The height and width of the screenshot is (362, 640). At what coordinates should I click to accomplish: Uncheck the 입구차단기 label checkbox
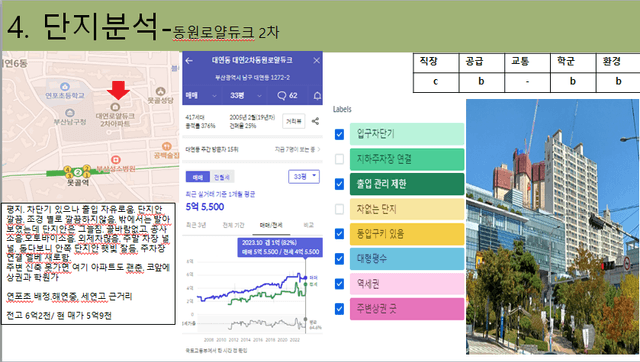pyautogui.click(x=339, y=134)
